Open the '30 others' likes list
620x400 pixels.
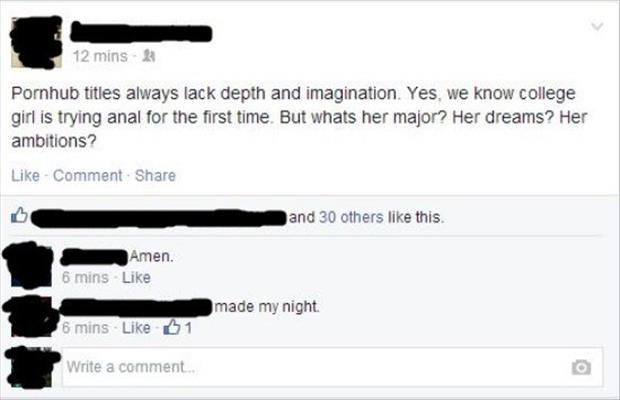(351, 217)
